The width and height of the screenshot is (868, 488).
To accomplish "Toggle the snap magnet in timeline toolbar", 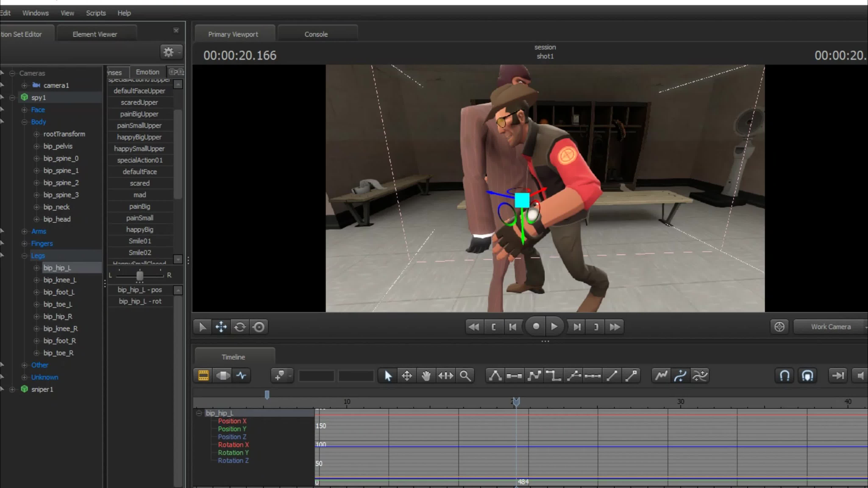I will point(785,376).
